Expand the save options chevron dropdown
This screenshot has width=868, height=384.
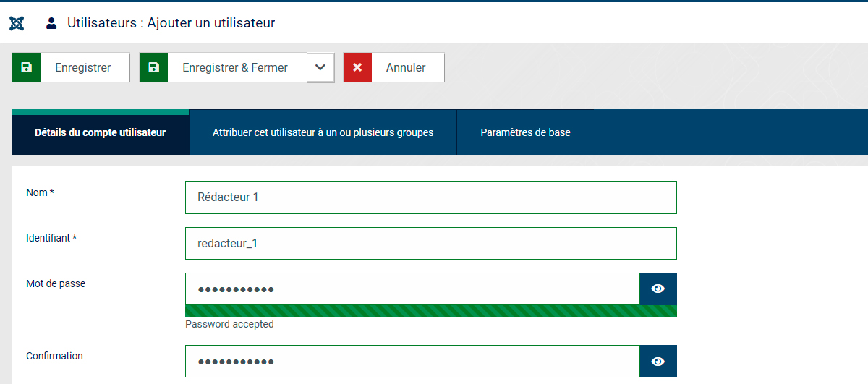[x=320, y=67]
